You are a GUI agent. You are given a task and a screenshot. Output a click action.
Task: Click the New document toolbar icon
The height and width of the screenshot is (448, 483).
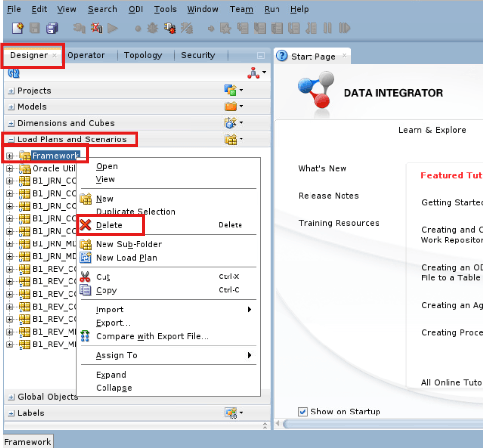pyautogui.click(x=16, y=28)
